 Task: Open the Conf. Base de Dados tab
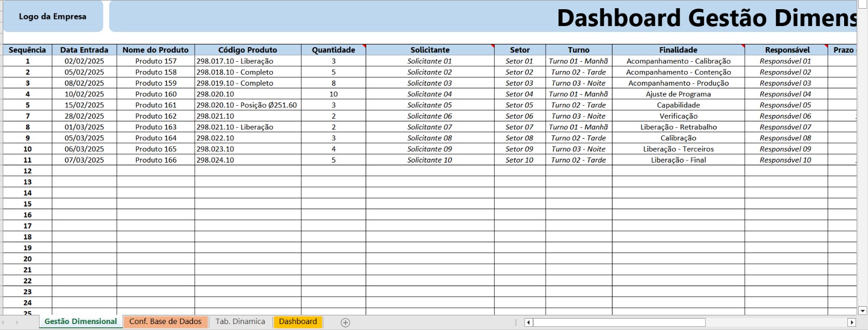click(x=165, y=322)
